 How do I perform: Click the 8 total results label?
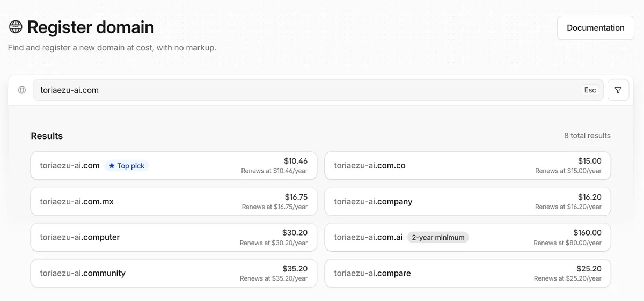[x=587, y=136]
